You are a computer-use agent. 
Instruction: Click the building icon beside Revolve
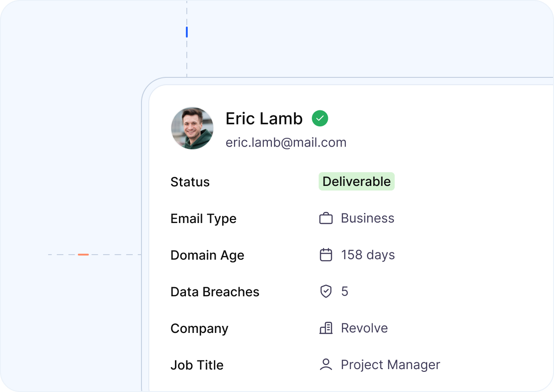point(326,328)
